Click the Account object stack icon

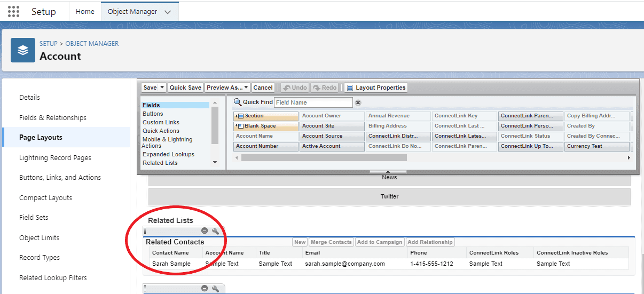pos(23,50)
